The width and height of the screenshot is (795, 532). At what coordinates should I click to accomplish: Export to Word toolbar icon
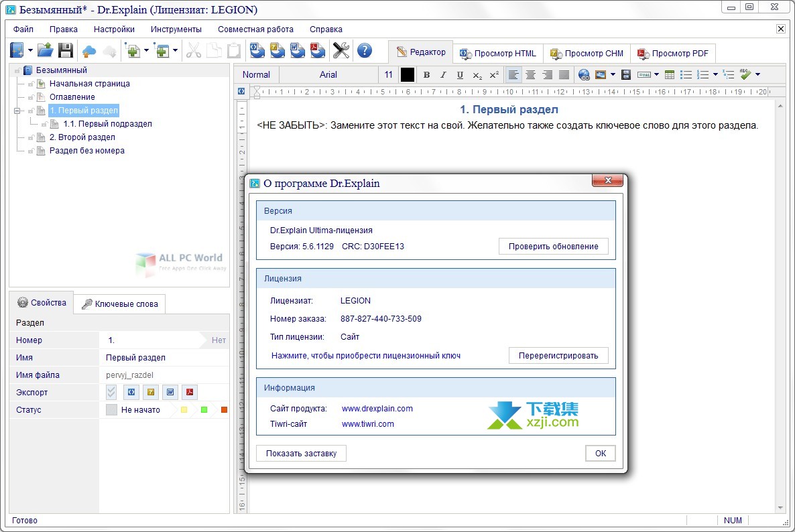[x=297, y=50]
